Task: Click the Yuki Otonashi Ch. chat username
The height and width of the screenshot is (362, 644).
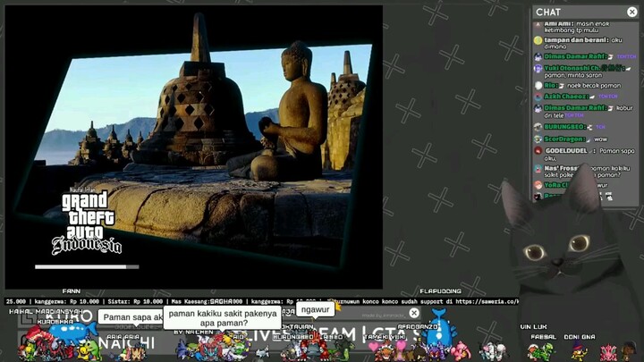Action: coord(572,68)
